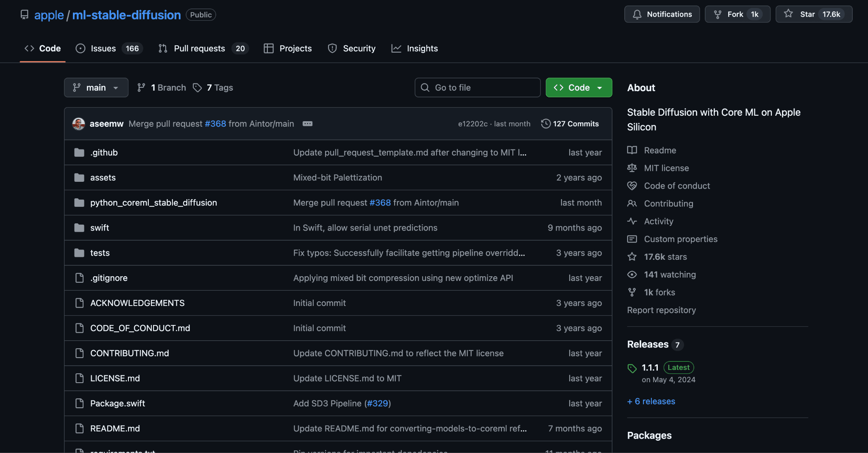Click the Activity pulse icon
This screenshot has width=868, height=453.
pyautogui.click(x=632, y=221)
